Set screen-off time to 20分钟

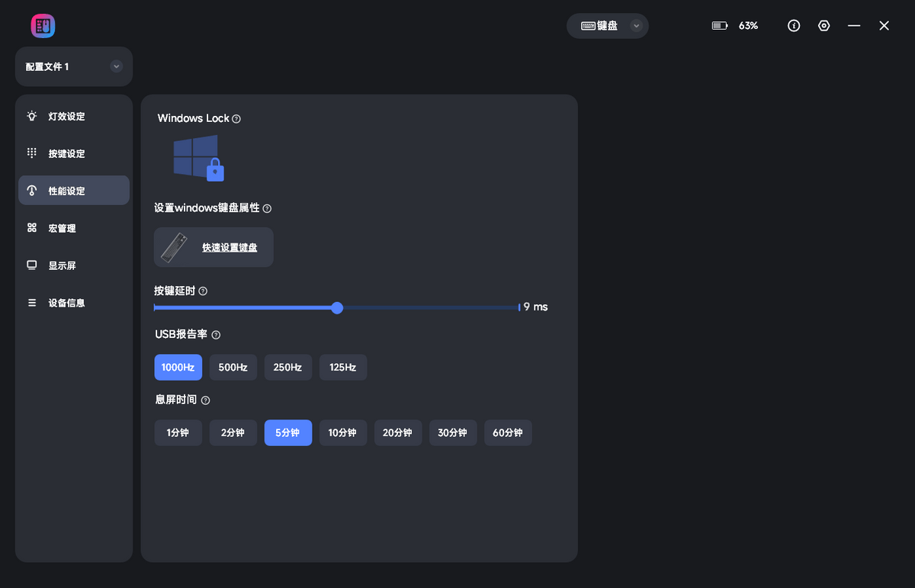pyautogui.click(x=398, y=432)
